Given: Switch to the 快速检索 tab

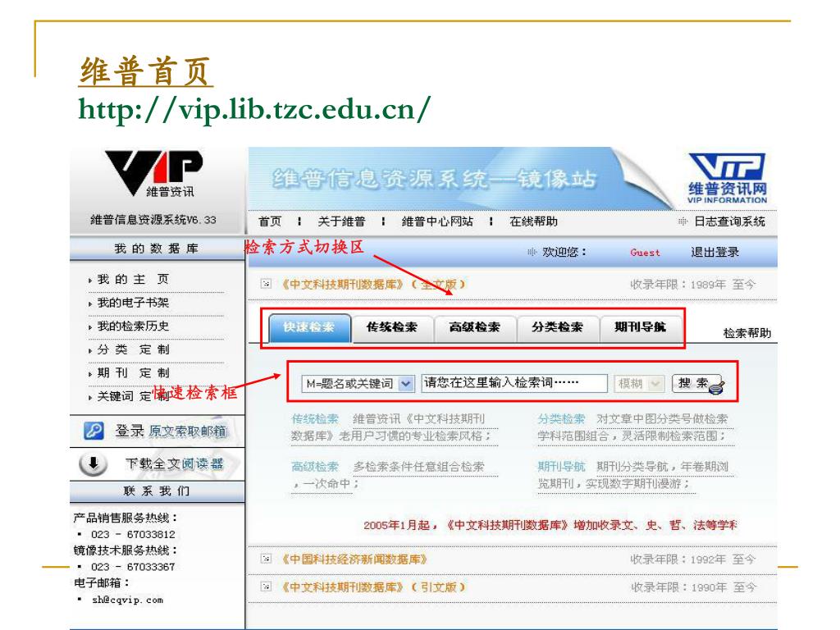Looking at the screenshot, I should click(309, 327).
